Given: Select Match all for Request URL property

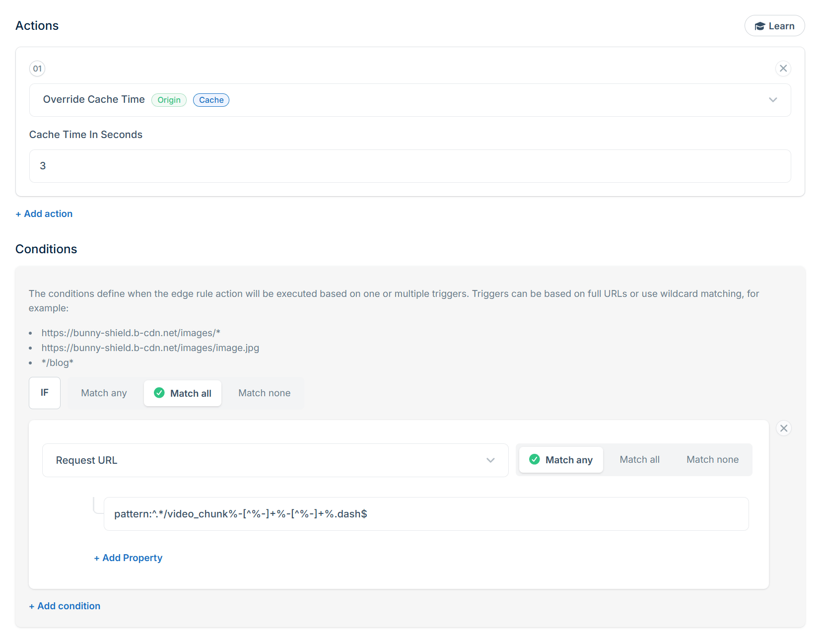Looking at the screenshot, I should point(639,459).
